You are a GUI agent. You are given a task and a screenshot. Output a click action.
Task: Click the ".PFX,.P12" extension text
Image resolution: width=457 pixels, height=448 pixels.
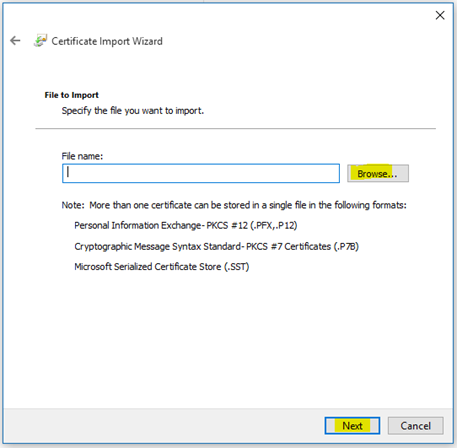click(273, 226)
